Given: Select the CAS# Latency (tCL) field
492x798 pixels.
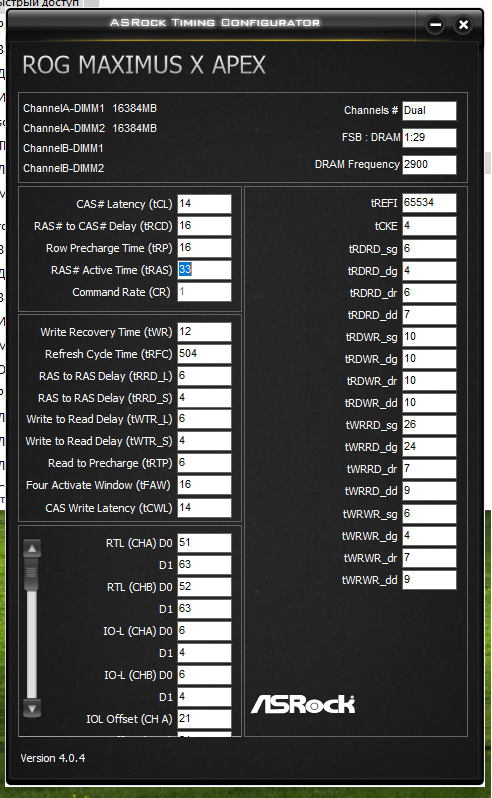Looking at the screenshot, I should [x=204, y=204].
